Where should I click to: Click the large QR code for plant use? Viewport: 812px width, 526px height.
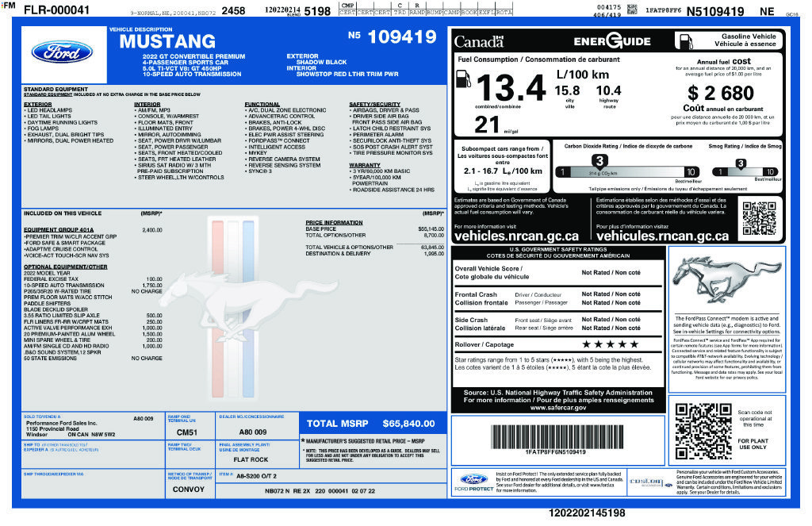pyautogui.click(x=703, y=431)
